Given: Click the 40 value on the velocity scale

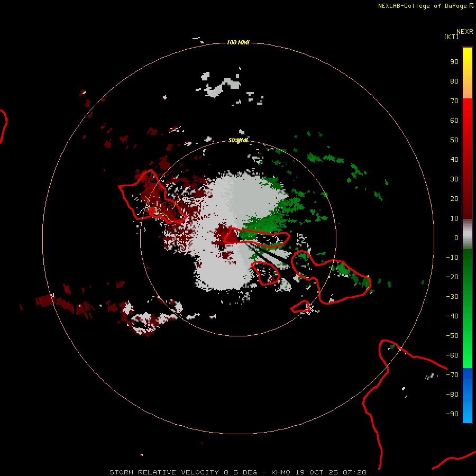Looking at the screenshot, I should click(x=454, y=159).
